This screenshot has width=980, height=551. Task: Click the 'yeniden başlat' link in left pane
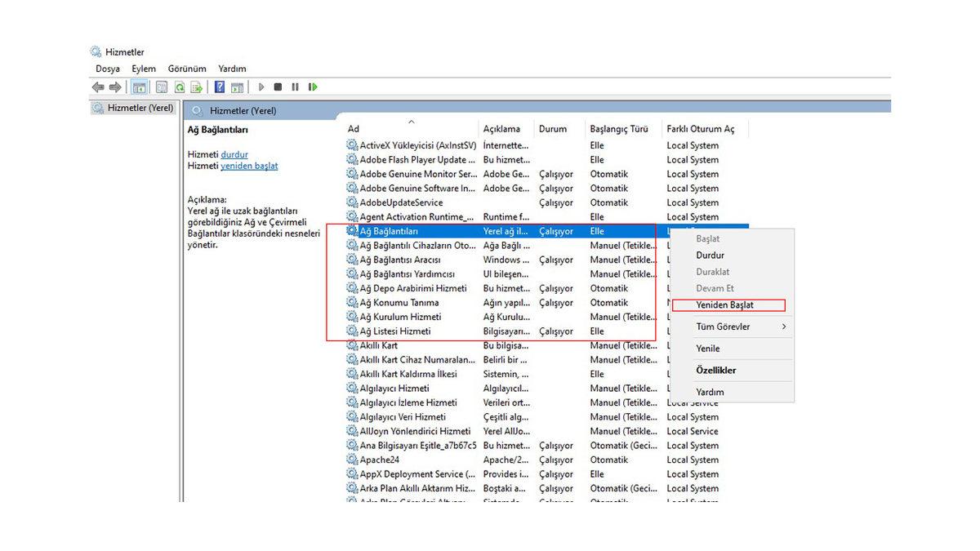pyautogui.click(x=249, y=166)
